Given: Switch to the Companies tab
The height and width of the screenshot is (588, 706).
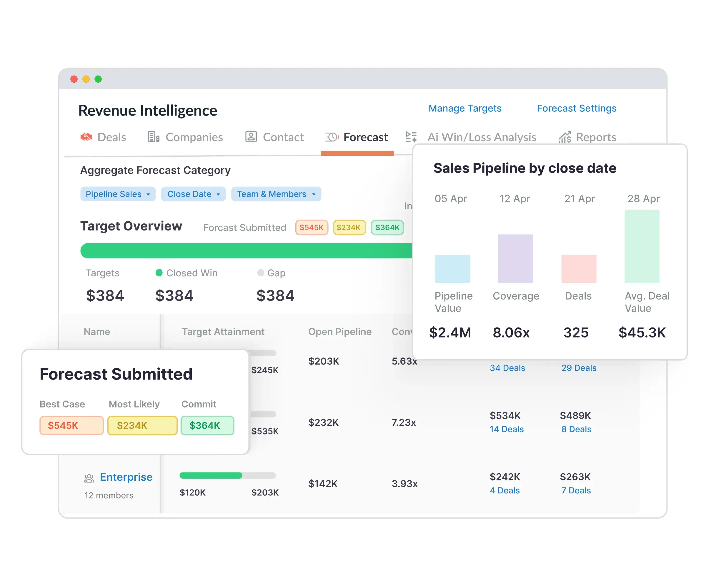Looking at the screenshot, I should click(x=185, y=137).
